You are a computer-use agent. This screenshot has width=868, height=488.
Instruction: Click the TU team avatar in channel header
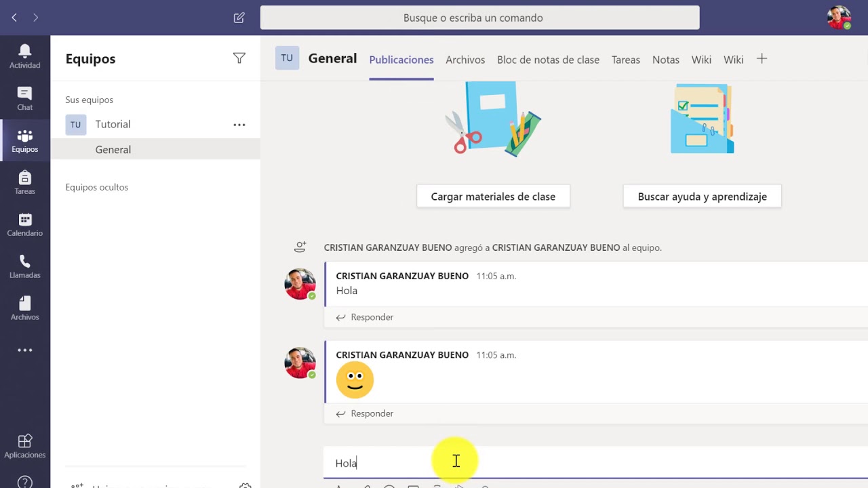(287, 58)
